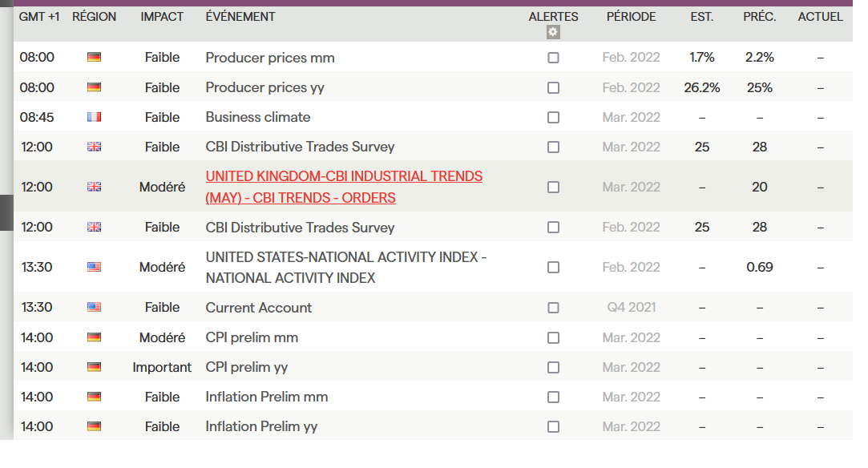This screenshot has width=868, height=468.
Task: Open the alerts settings gear icon
Action: 553,33
